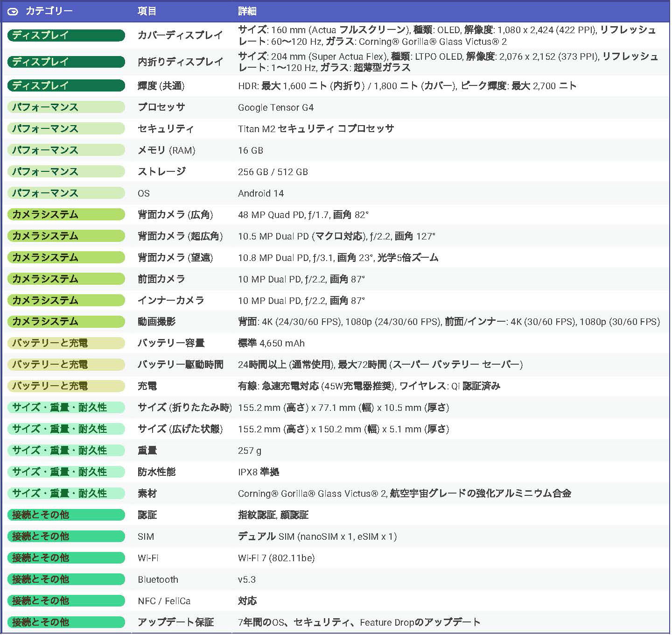Select the サイズ (折りたたみ時) item cell
The width and height of the screenshot is (672, 635).
point(185,408)
